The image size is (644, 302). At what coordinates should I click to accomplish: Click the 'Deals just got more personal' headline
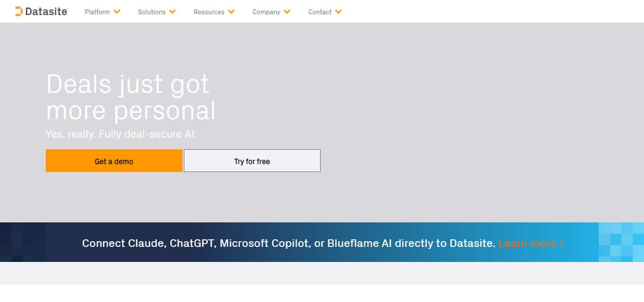pos(131,97)
